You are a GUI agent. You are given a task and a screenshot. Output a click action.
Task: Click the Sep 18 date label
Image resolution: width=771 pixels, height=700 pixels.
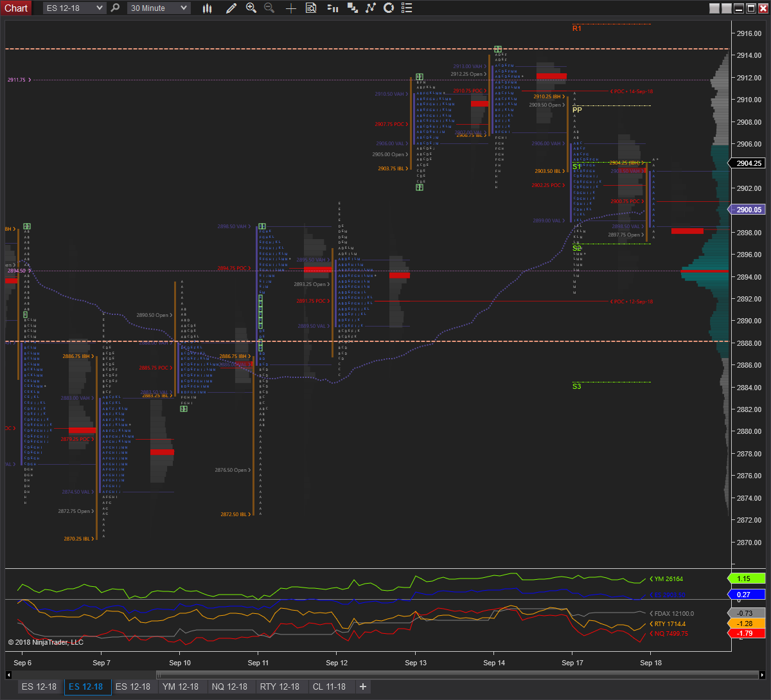click(650, 663)
